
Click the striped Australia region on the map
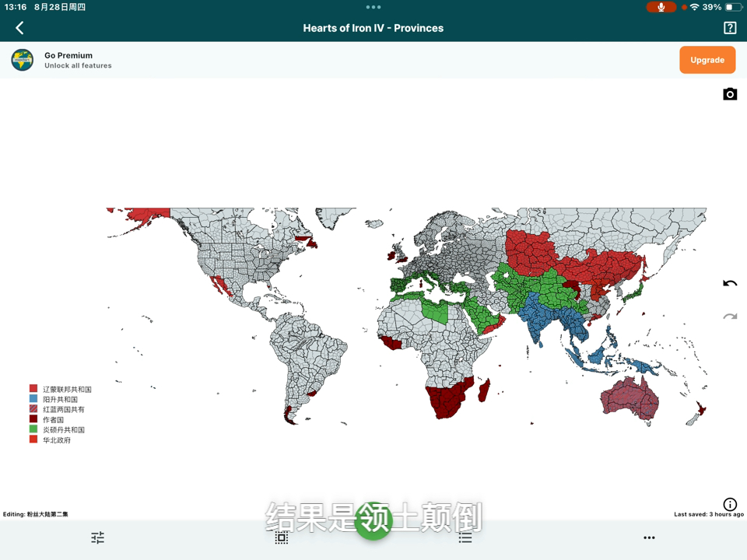tap(630, 399)
